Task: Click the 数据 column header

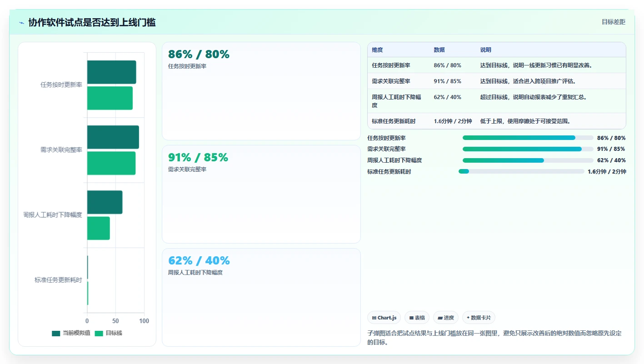Action: (439, 50)
